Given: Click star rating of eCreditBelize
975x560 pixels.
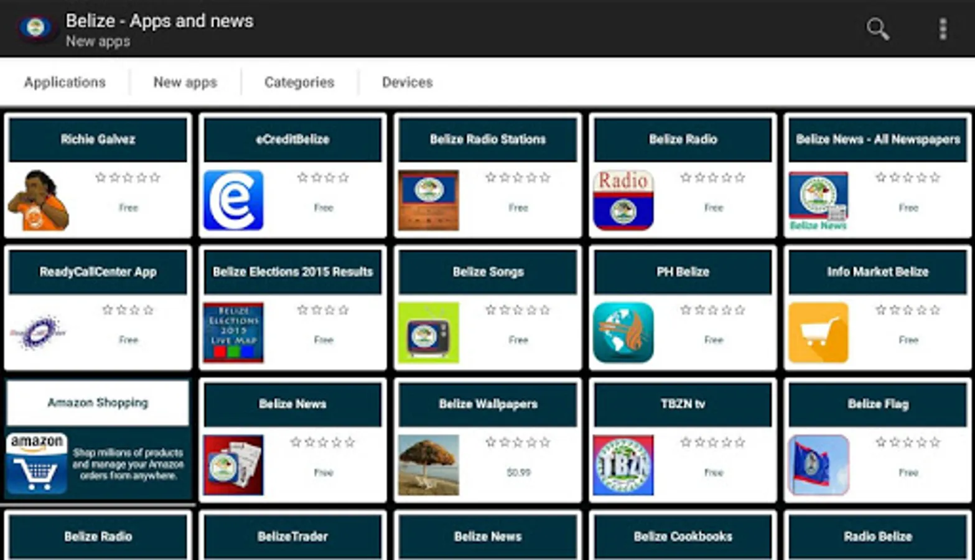Looking at the screenshot, I should [x=323, y=178].
